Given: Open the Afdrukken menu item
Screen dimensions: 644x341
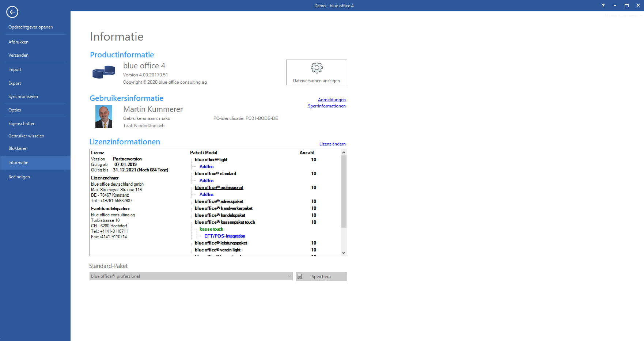Looking at the screenshot, I should pos(19,42).
